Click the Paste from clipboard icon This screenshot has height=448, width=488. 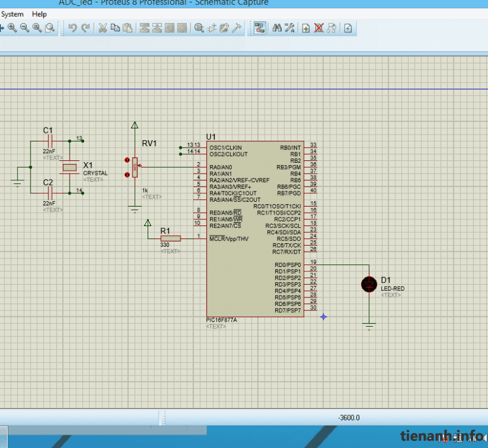[127, 27]
